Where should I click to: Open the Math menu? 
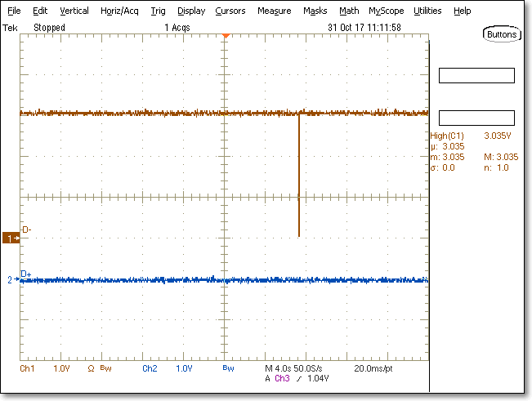click(349, 11)
